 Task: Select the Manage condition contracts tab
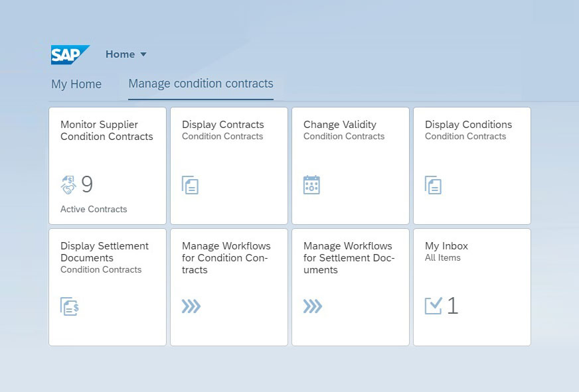point(201,84)
